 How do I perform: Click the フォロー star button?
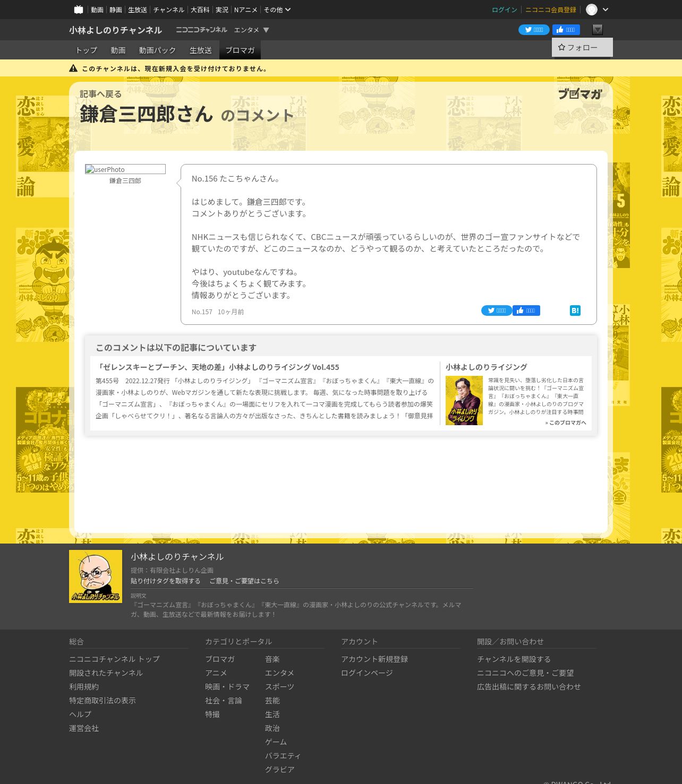tap(582, 47)
